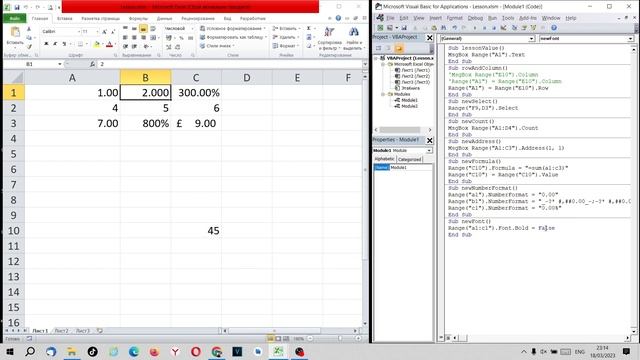The height and width of the screenshot is (360, 640).
Task: Open the Name Box dropdown arrow
Action: click(60, 64)
